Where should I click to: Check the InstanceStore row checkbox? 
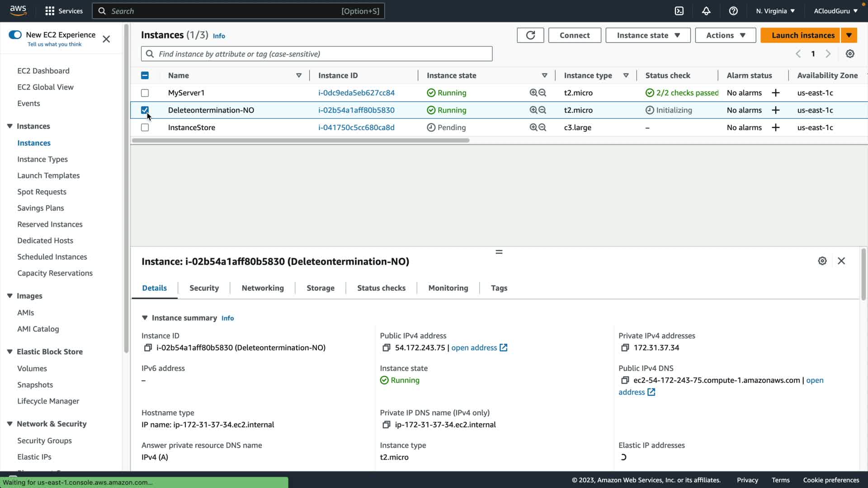coord(145,127)
